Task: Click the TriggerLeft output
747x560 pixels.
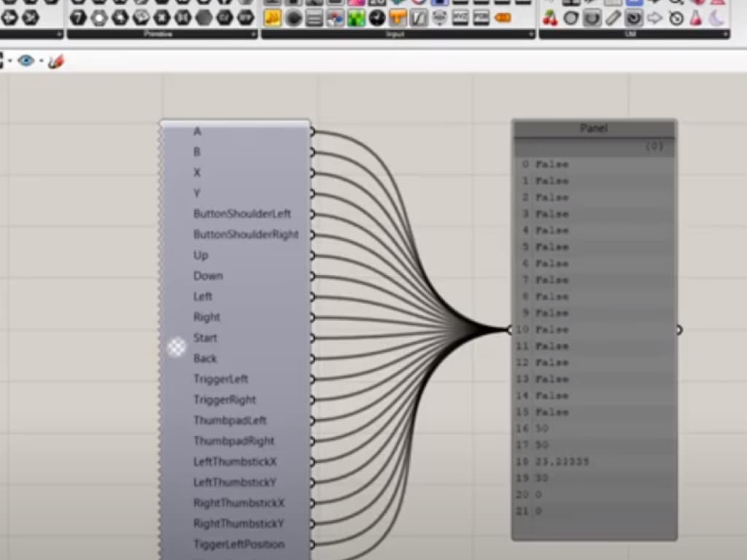Action: coord(220,379)
